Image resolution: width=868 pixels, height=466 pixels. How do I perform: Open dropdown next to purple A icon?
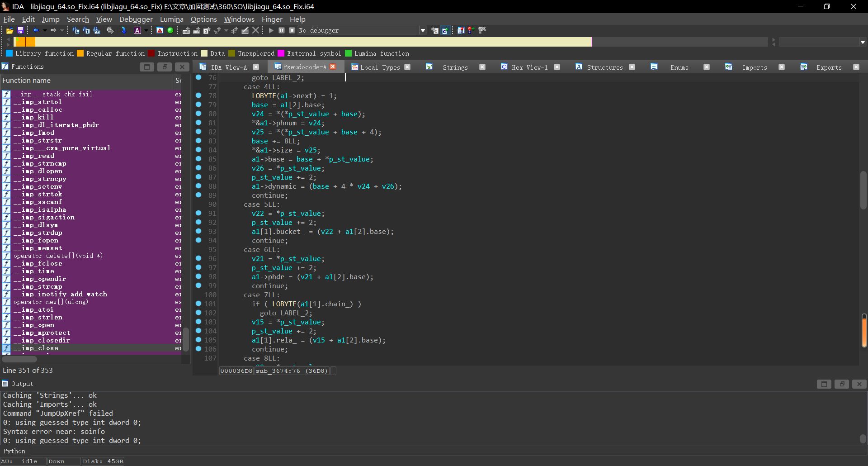click(x=146, y=30)
